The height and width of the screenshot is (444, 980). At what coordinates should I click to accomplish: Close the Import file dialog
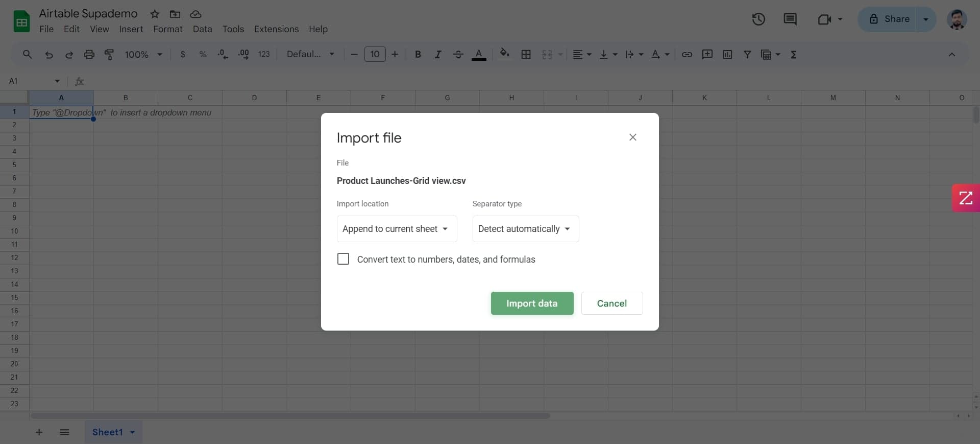(633, 137)
